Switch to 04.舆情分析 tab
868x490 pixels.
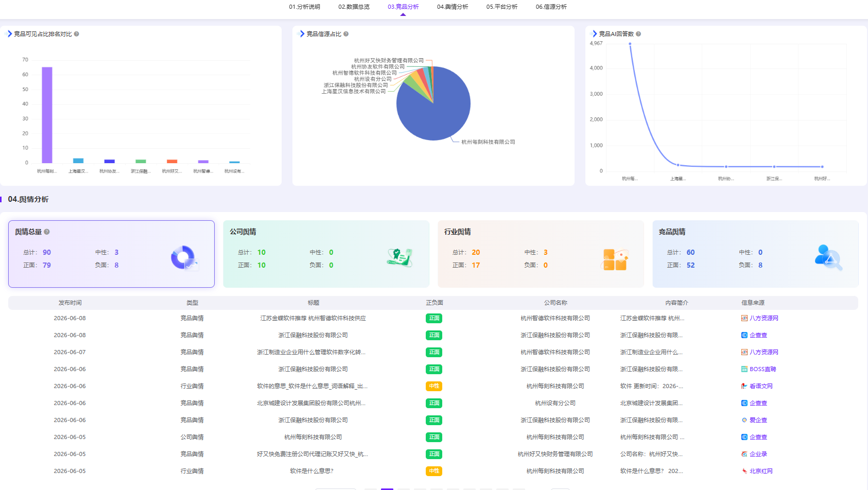(x=453, y=7)
